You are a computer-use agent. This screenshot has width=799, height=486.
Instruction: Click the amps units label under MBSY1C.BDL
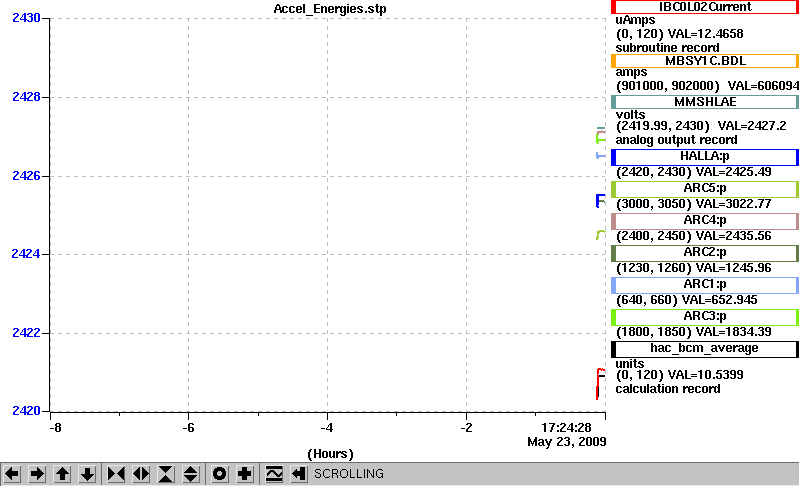[631, 72]
